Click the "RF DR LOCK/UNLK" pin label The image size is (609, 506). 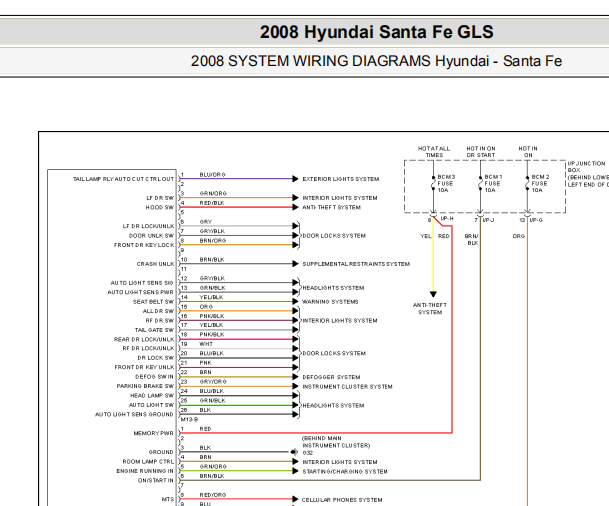pyautogui.click(x=148, y=348)
